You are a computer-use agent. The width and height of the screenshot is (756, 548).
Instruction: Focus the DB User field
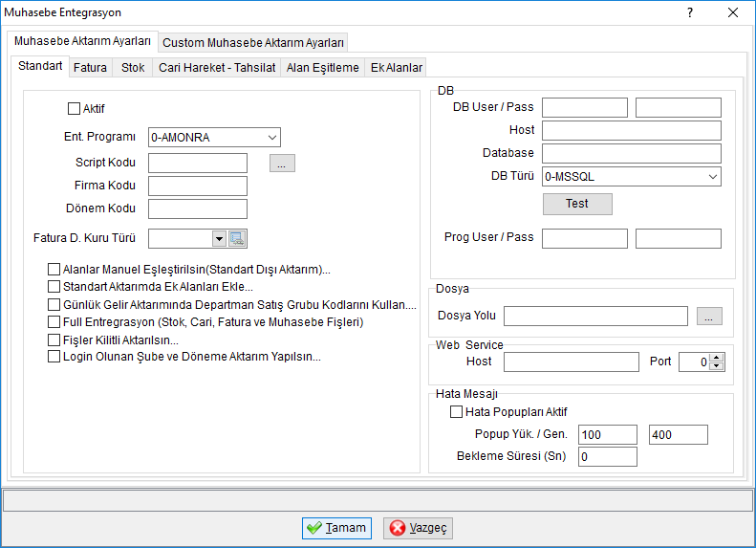click(585, 107)
